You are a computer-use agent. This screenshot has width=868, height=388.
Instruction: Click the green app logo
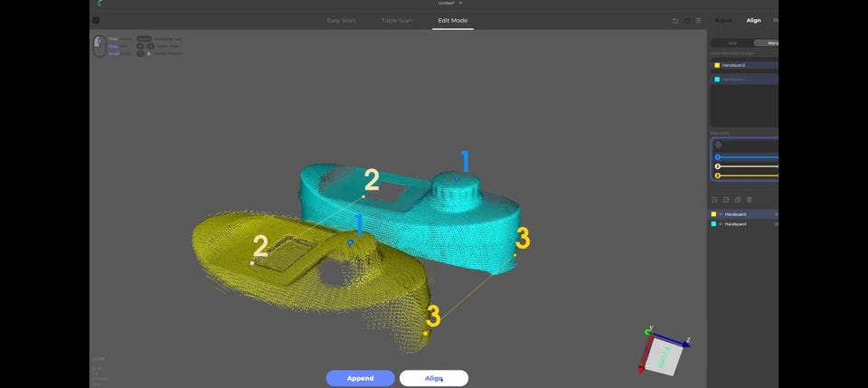click(99, 4)
